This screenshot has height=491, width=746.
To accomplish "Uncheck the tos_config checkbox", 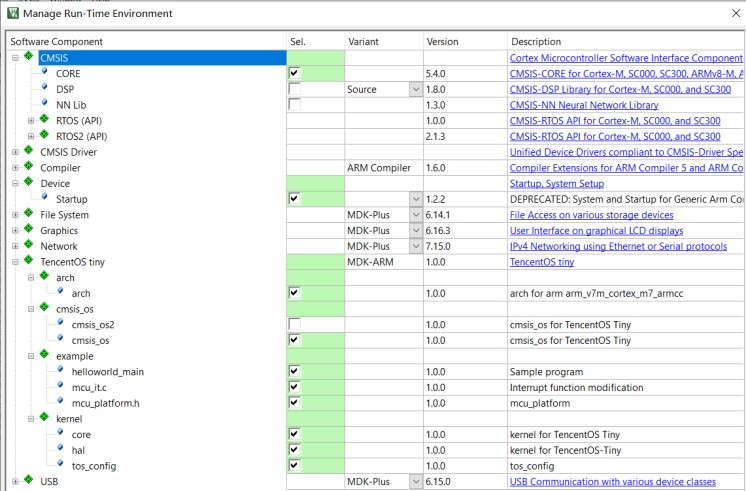I will click(x=294, y=466).
